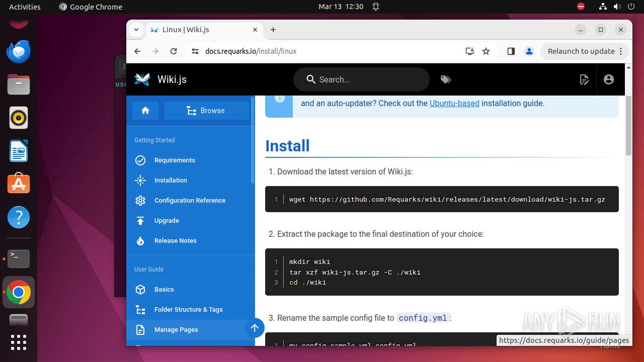Click the 'mkdir wiki' code line
Screen dimensions: 644x362
309,261
